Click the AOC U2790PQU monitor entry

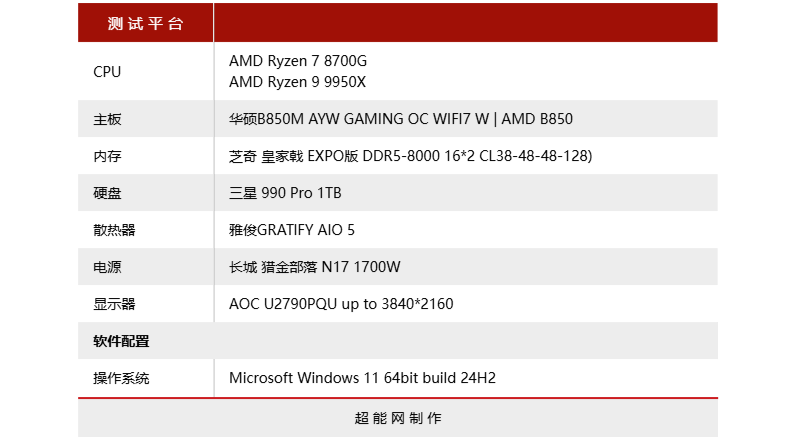[340, 304]
